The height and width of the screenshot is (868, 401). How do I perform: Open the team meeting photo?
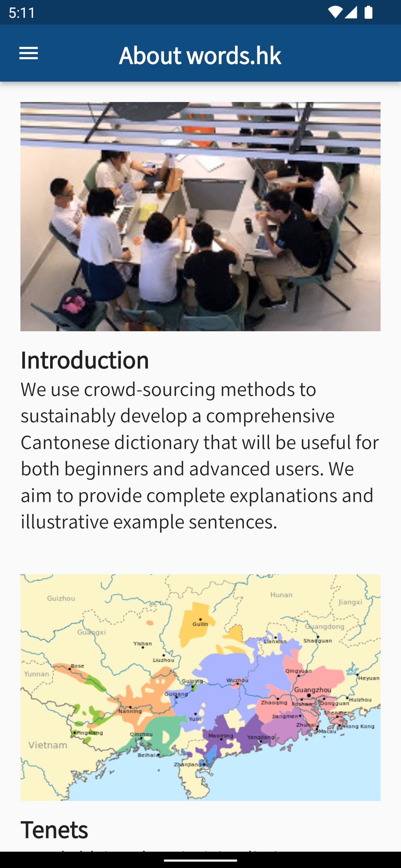pyautogui.click(x=200, y=216)
